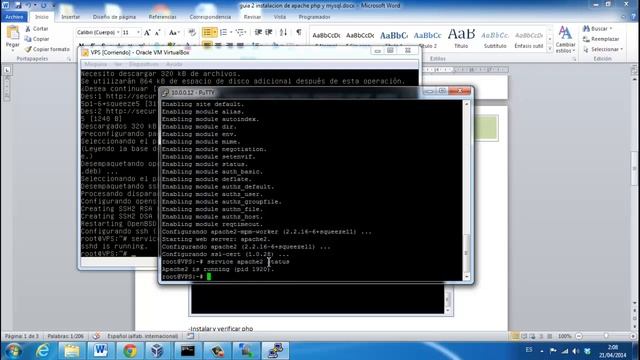This screenshot has height=360, width=640.
Task: Click the increase indent icon
Action: 269,32
